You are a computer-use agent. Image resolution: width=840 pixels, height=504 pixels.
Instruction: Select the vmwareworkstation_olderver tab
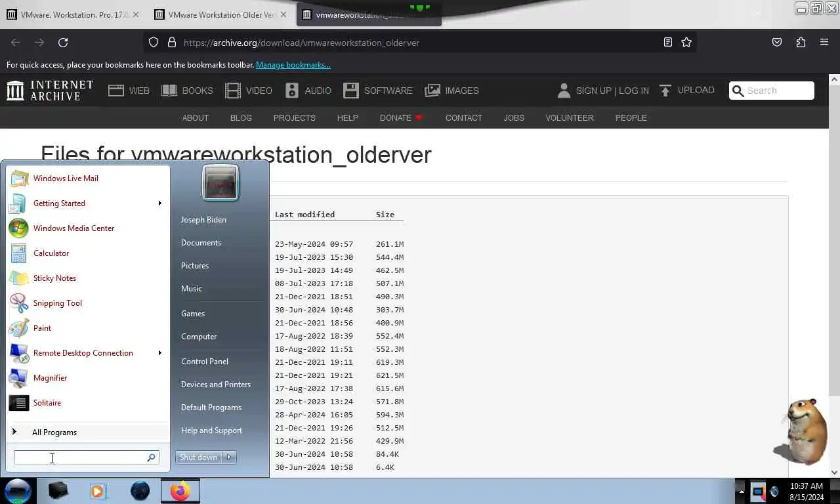pyautogui.click(x=369, y=14)
